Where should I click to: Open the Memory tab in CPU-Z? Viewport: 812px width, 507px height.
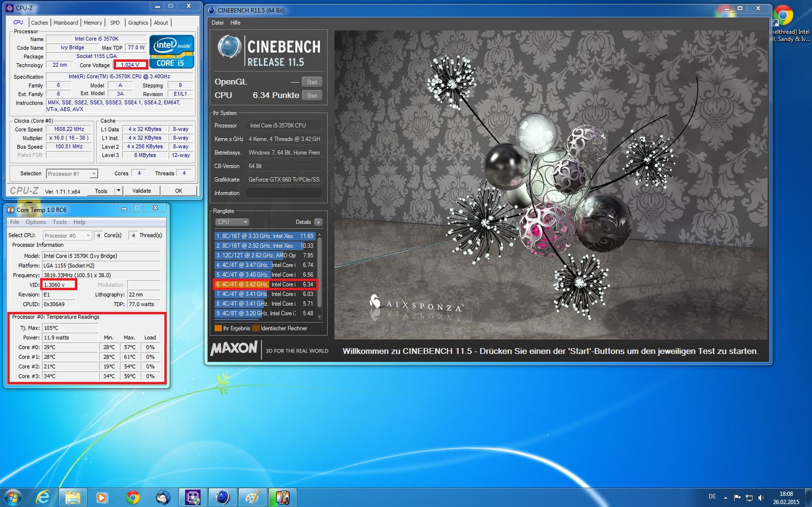pyautogui.click(x=93, y=23)
